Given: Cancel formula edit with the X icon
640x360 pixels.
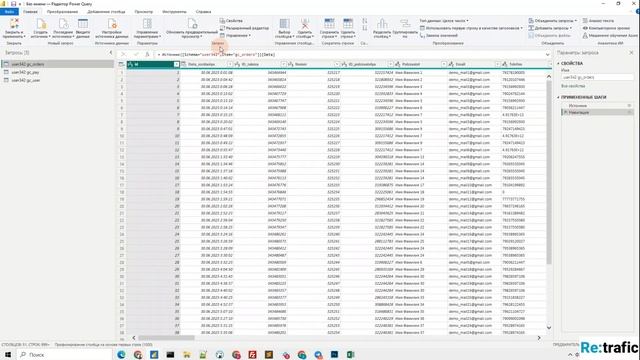Looking at the screenshot, I should click(124, 54).
